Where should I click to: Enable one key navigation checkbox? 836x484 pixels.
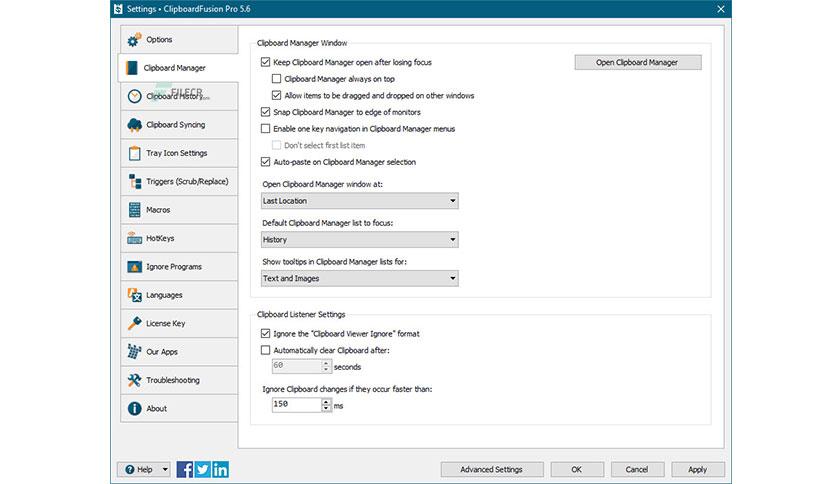[x=266, y=128]
